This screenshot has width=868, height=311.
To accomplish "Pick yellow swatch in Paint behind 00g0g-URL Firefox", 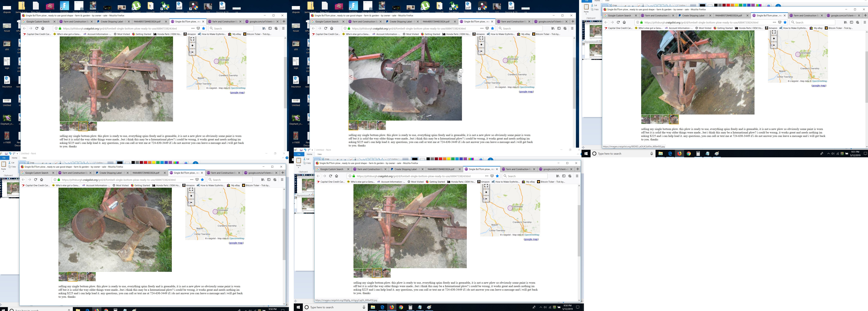I will point(449,159).
